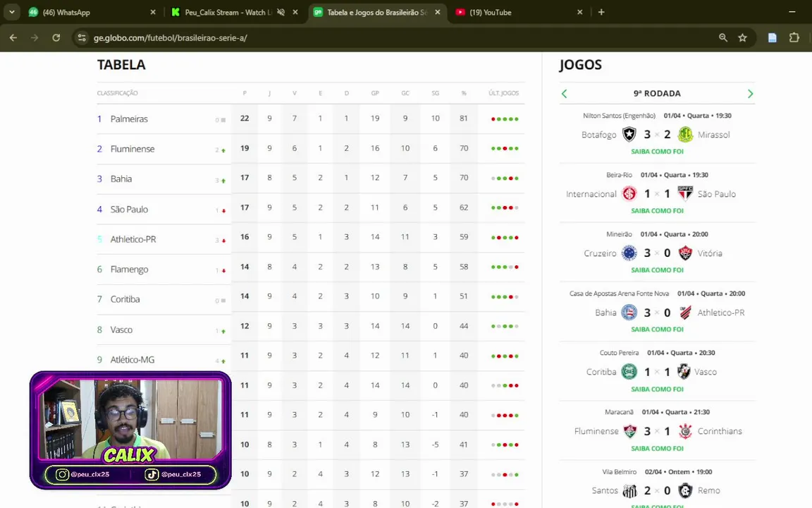Click the Internacional crest icon
The height and width of the screenshot is (508, 812).
click(x=629, y=194)
